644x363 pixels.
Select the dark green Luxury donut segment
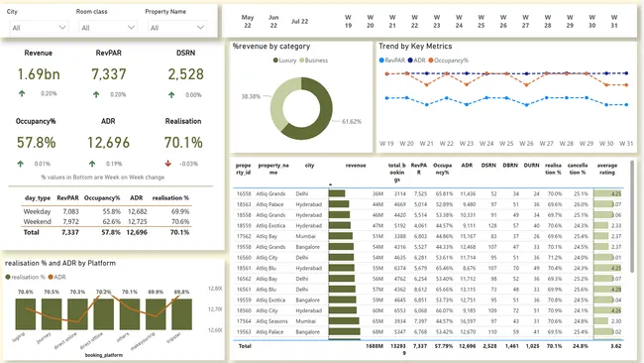click(x=324, y=117)
